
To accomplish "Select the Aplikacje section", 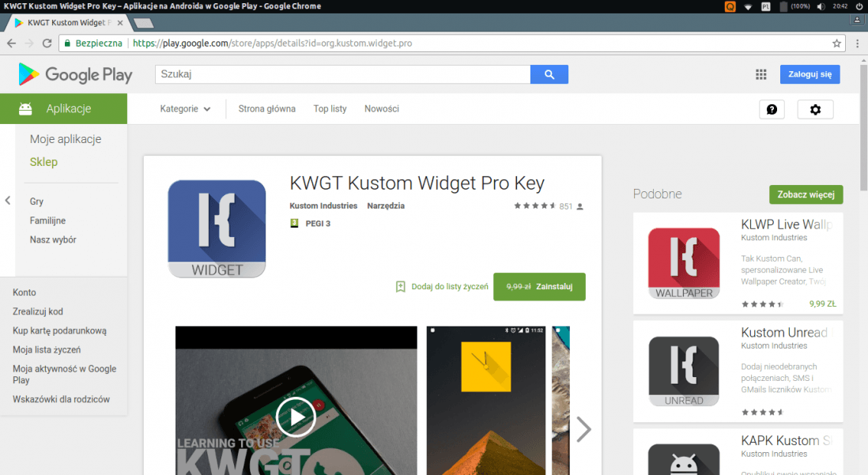I will [64, 108].
